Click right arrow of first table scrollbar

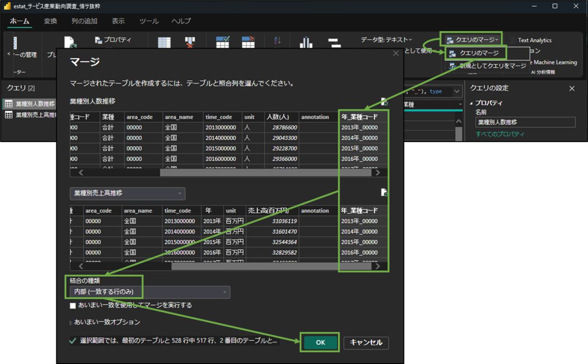pyautogui.click(x=377, y=172)
